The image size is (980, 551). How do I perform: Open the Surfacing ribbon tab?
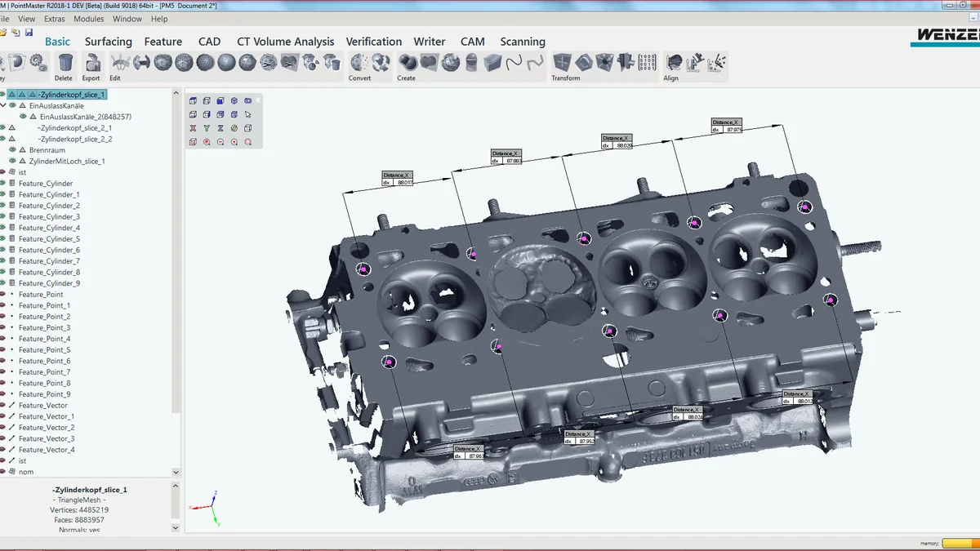point(108,42)
